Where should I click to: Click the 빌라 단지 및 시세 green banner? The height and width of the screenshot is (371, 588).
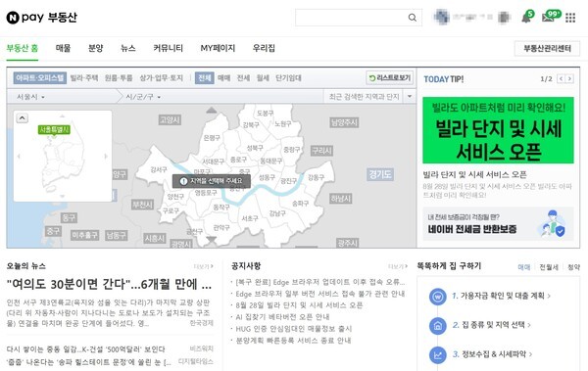coord(498,130)
